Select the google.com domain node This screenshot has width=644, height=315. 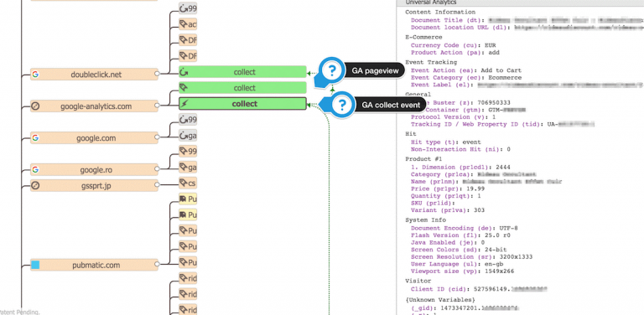(x=94, y=138)
